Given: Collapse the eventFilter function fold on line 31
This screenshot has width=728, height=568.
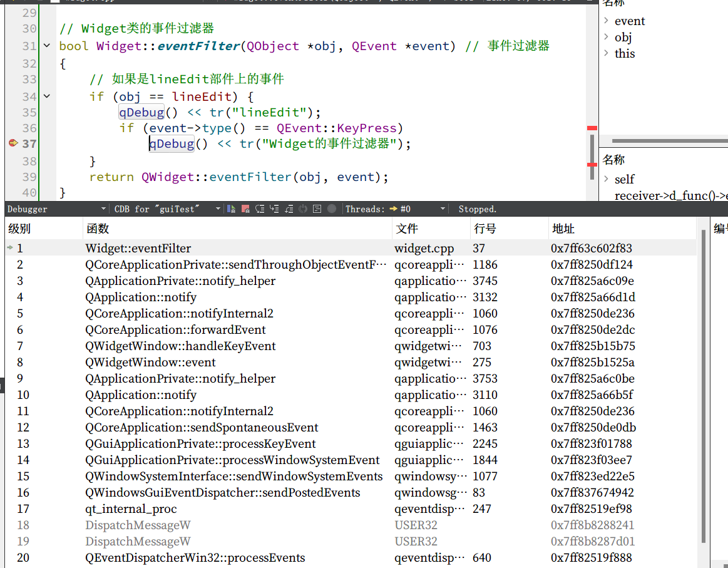Looking at the screenshot, I should coord(47,46).
